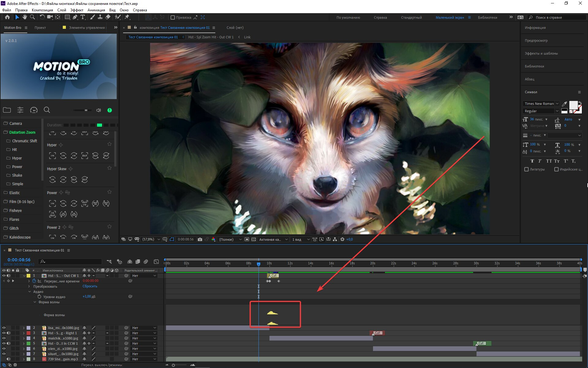
Task: Open the Эффект menu
Action: 77,10
